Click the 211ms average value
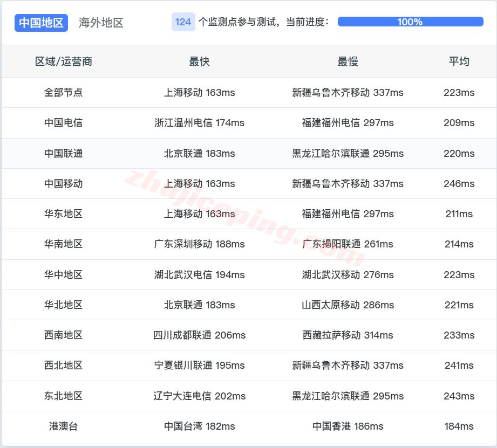Viewport: 497px width, 448px height. point(459,213)
